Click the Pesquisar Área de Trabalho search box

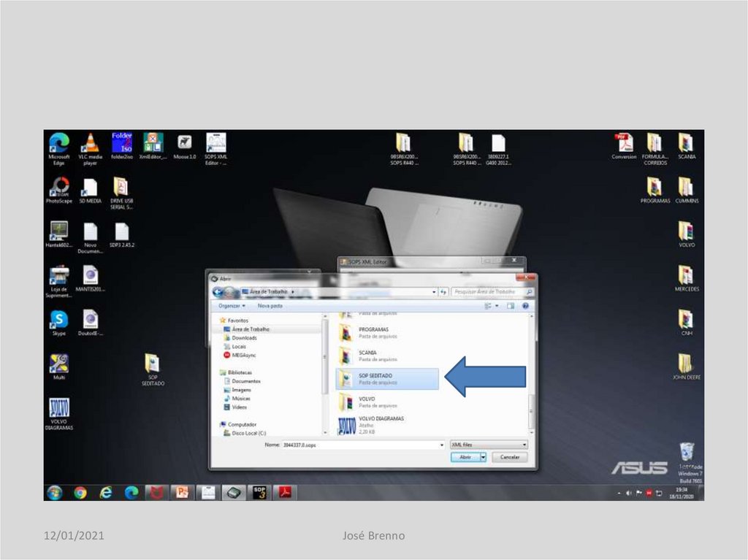pos(492,291)
